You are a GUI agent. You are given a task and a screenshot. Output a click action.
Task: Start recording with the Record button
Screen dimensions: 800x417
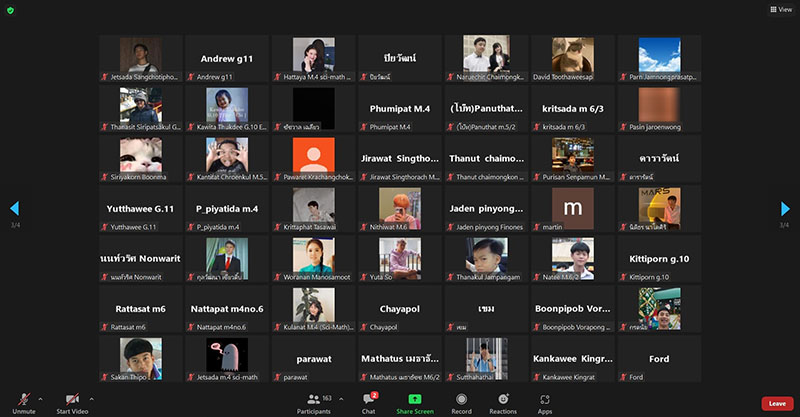tap(461, 401)
